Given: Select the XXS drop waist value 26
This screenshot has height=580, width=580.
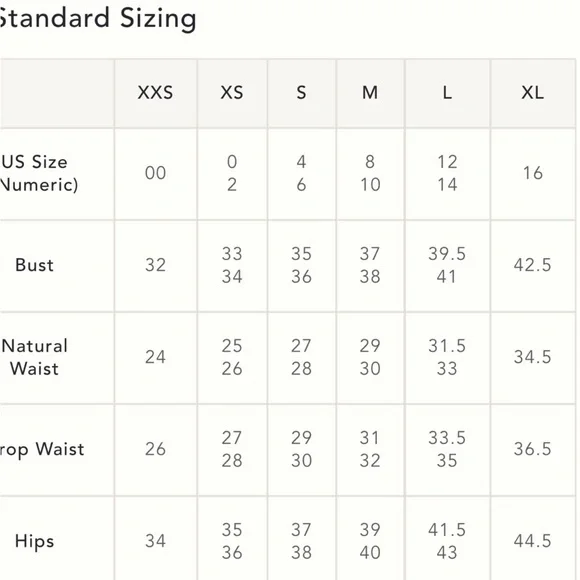Looking at the screenshot, I should 155,449.
